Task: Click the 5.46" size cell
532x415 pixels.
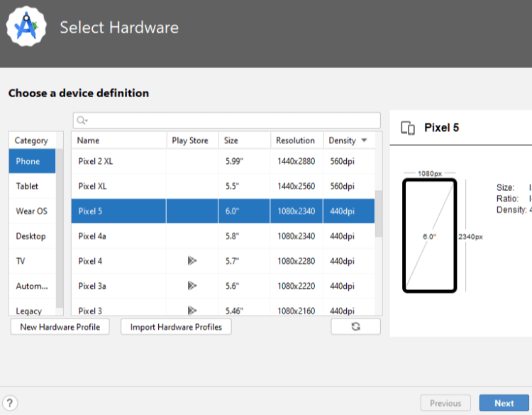Action: [244, 309]
